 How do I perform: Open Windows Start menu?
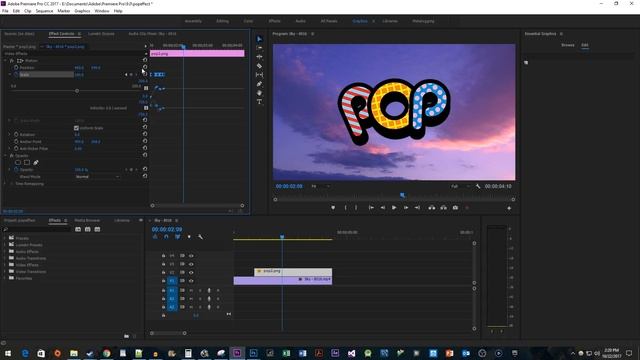[x=8, y=353]
